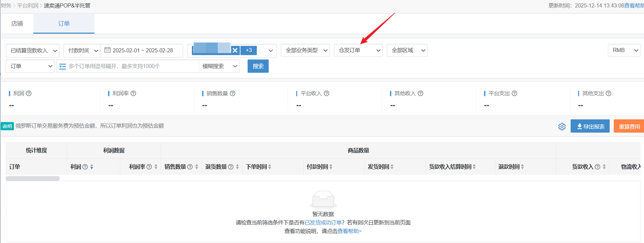Open the 仓发订单 dropdown
The image size is (644, 243).
pos(358,50)
